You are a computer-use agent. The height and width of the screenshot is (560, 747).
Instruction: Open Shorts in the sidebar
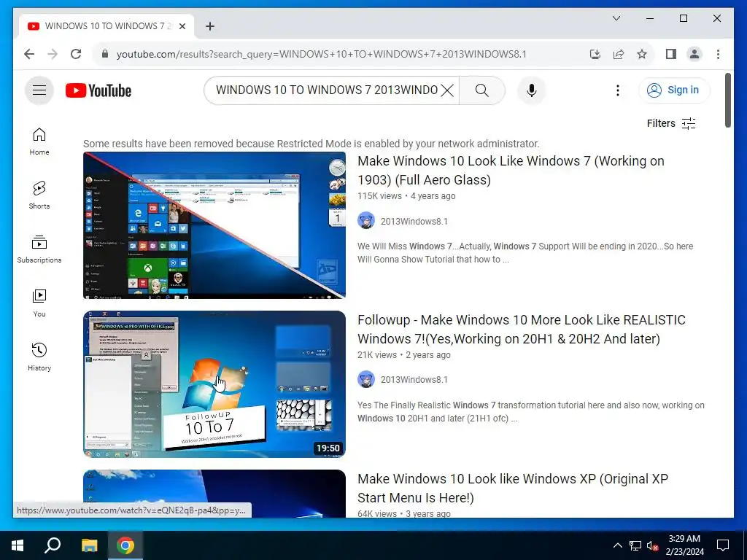39,195
